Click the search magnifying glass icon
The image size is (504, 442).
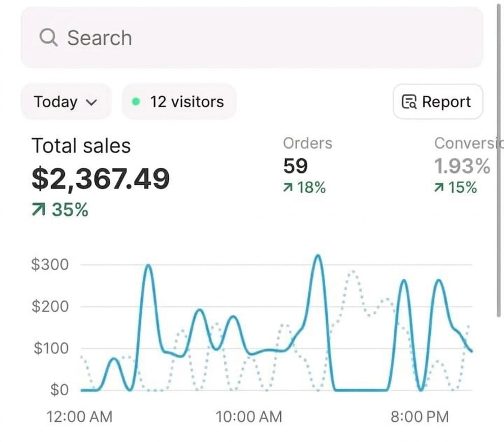pos(48,38)
